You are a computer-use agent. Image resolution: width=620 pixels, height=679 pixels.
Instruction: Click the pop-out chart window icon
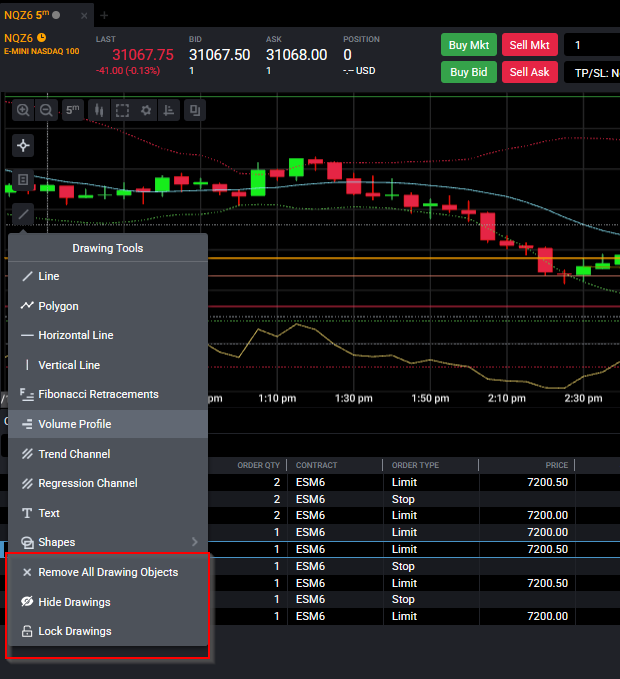click(x=195, y=110)
